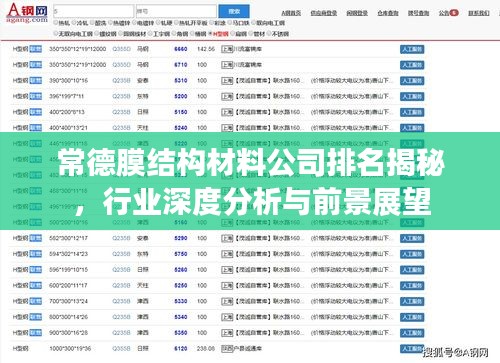Click 人工服务 button in the 900*300*16*28 row
The height and width of the screenshot is (363, 500).
412,333
